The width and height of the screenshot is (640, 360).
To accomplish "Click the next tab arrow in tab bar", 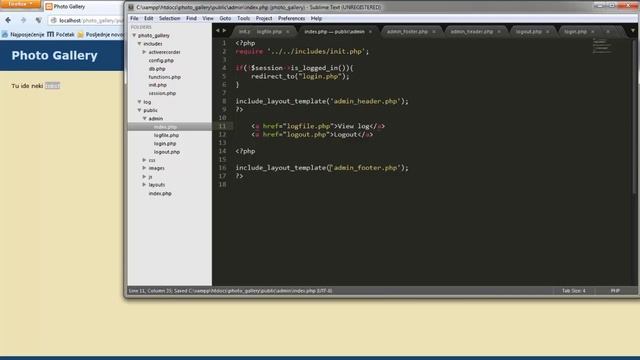I will 224,31.
